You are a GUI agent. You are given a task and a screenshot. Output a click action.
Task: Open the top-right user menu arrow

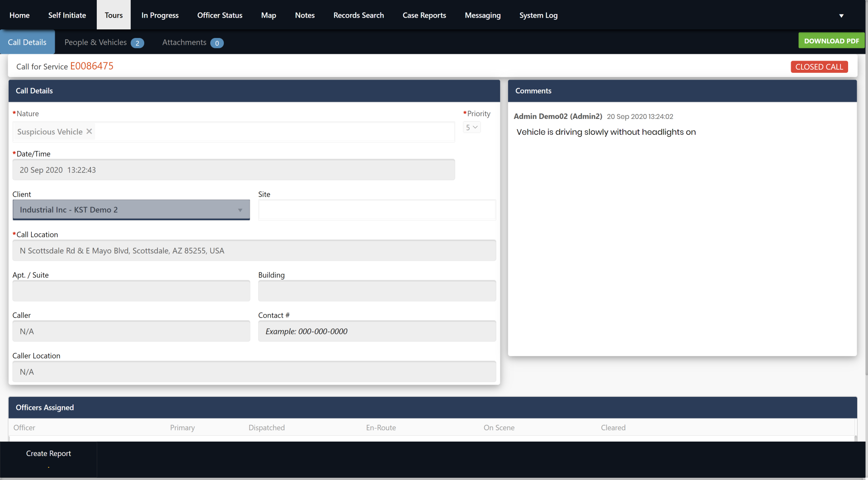pos(841,16)
